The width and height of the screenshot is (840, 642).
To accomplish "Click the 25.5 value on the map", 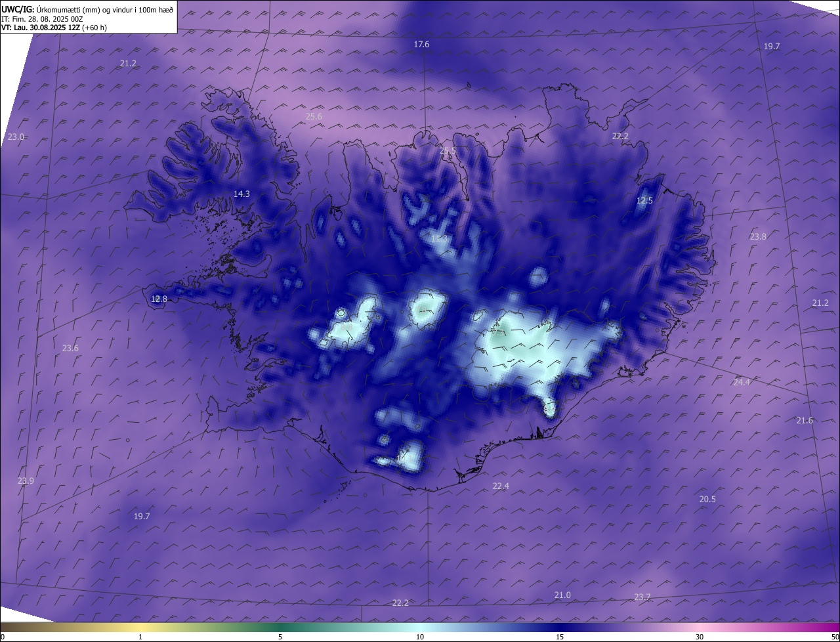I will click(448, 151).
